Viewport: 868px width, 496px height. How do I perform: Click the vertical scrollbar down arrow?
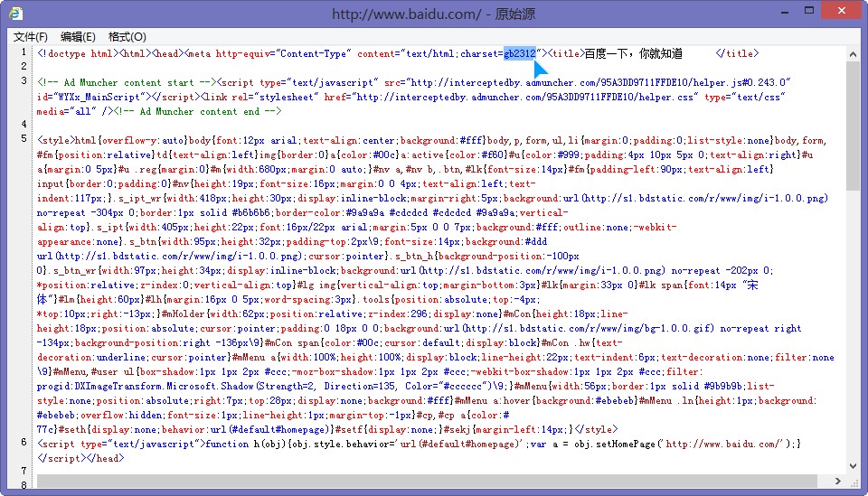(853, 466)
